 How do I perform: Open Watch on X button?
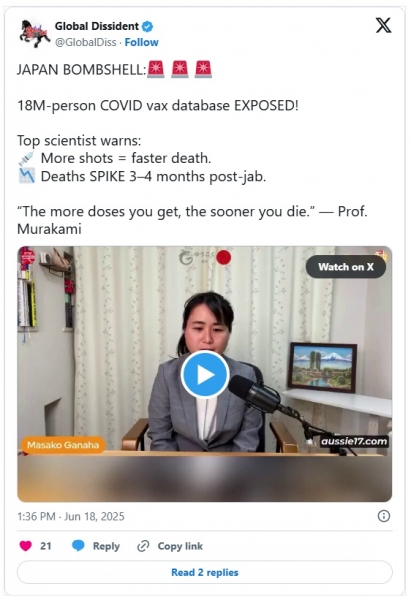pyautogui.click(x=346, y=267)
